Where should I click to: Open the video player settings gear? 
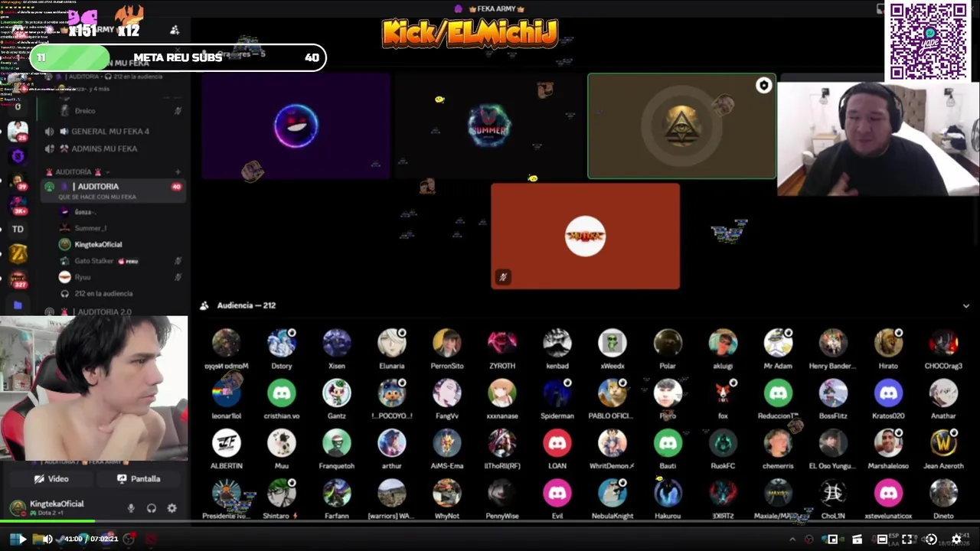pyautogui.click(x=956, y=540)
